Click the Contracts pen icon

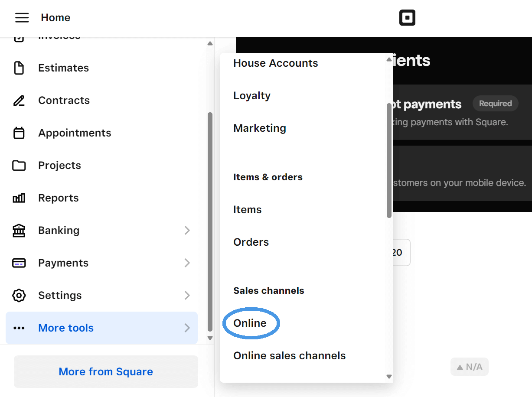[19, 100]
